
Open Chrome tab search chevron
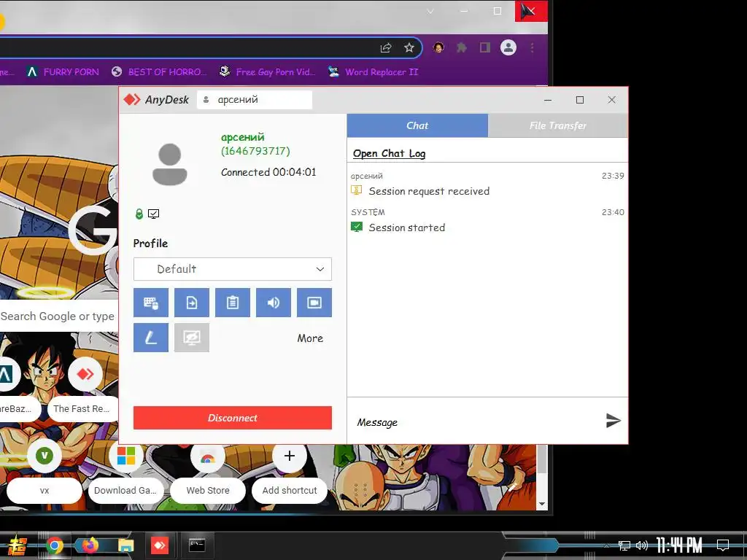(430, 11)
